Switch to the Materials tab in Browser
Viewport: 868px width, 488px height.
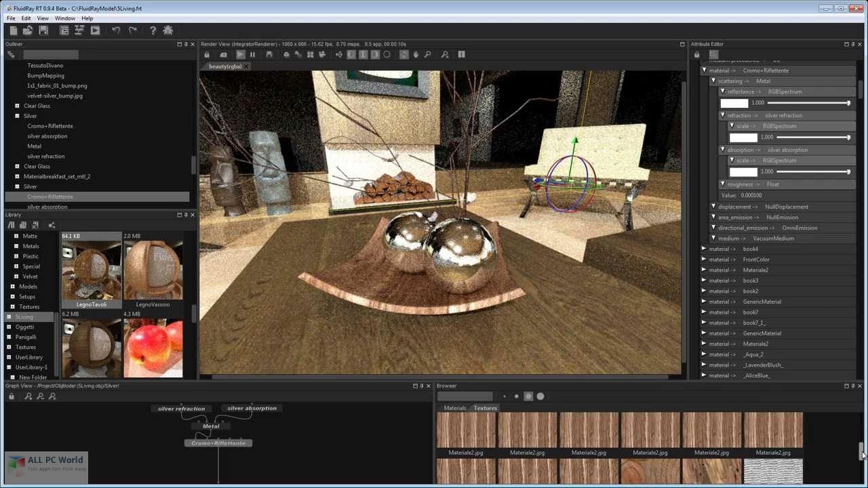pyautogui.click(x=454, y=408)
